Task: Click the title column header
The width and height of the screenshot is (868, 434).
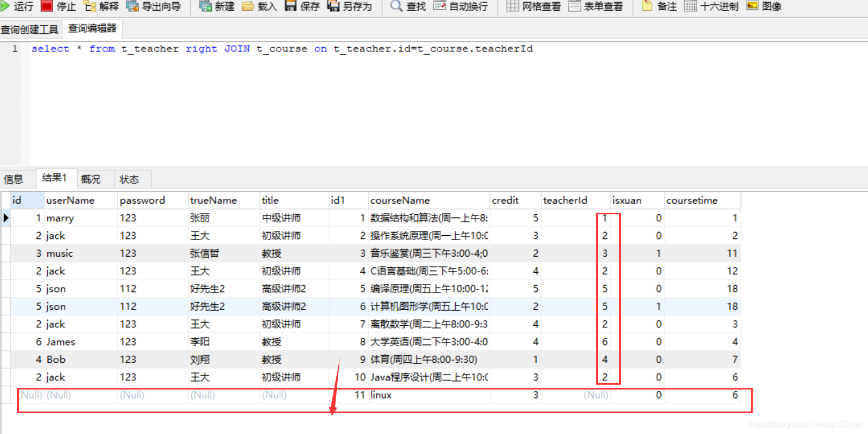Action: (x=294, y=200)
